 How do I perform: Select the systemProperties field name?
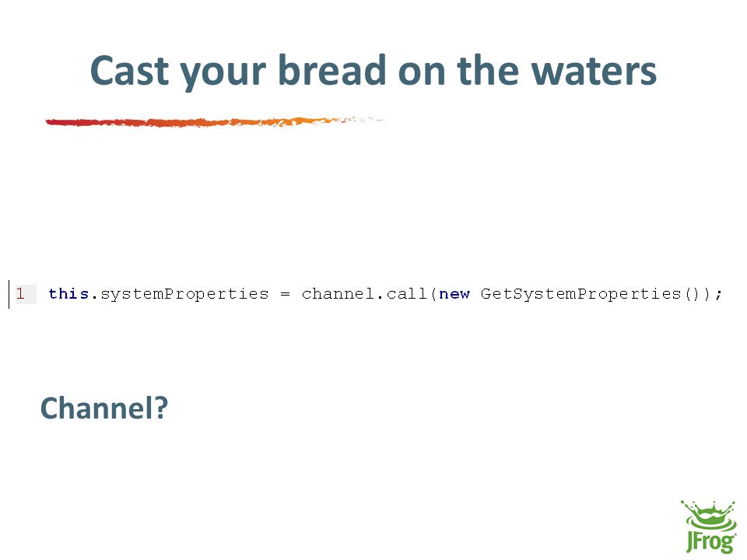click(x=184, y=294)
